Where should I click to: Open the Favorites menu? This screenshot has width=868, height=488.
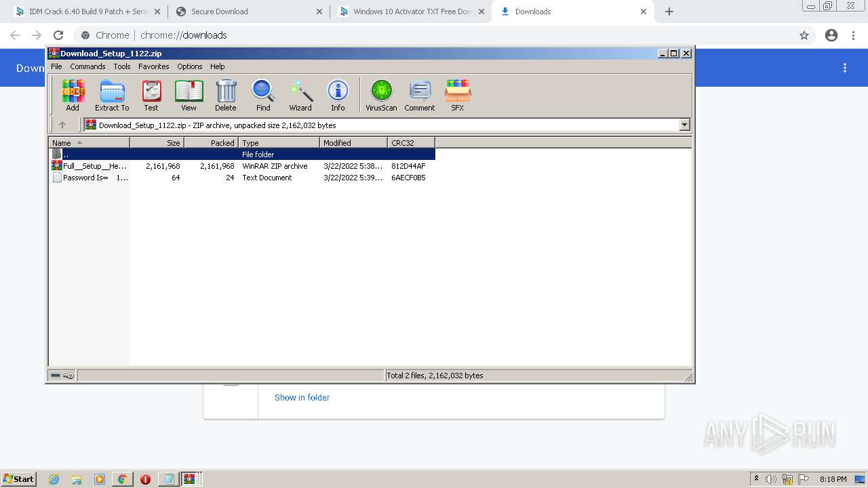click(x=154, y=66)
